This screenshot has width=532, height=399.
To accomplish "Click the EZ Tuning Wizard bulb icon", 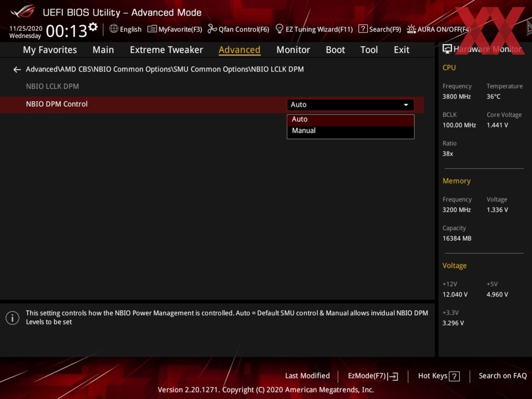I will tap(279, 29).
